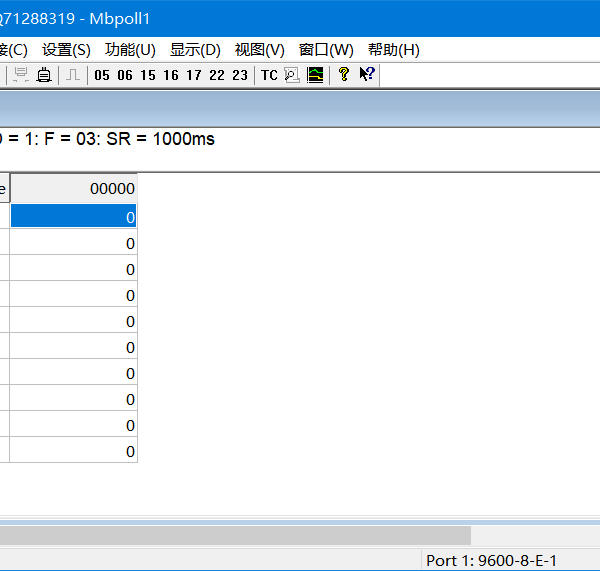The height and width of the screenshot is (571, 600).
Task: Click function code 06 toolbar button
Action: point(125,75)
